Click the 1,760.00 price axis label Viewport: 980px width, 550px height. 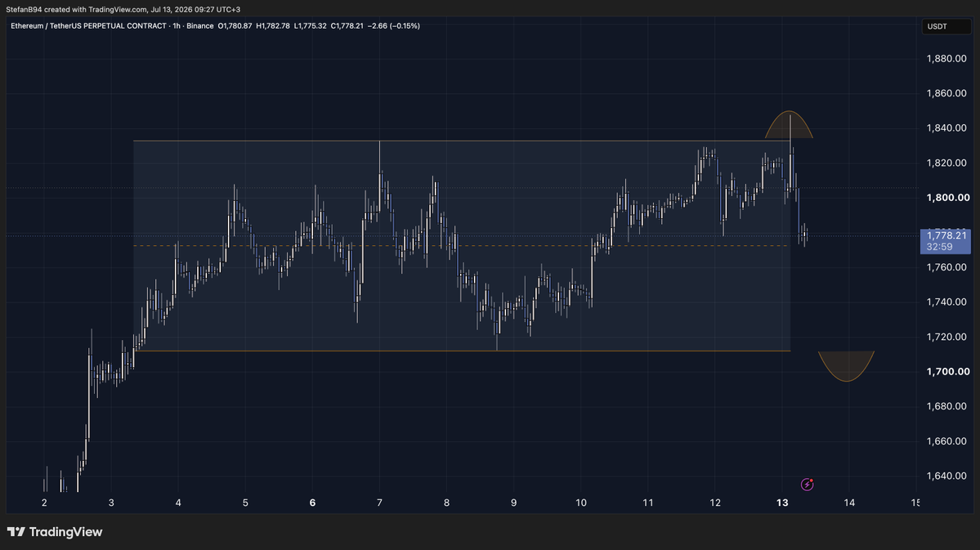tap(946, 267)
